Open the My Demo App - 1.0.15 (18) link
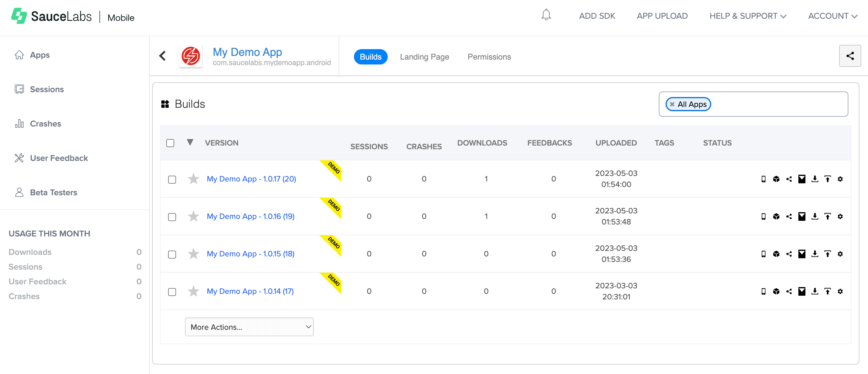The height and width of the screenshot is (374, 868). (250, 254)
